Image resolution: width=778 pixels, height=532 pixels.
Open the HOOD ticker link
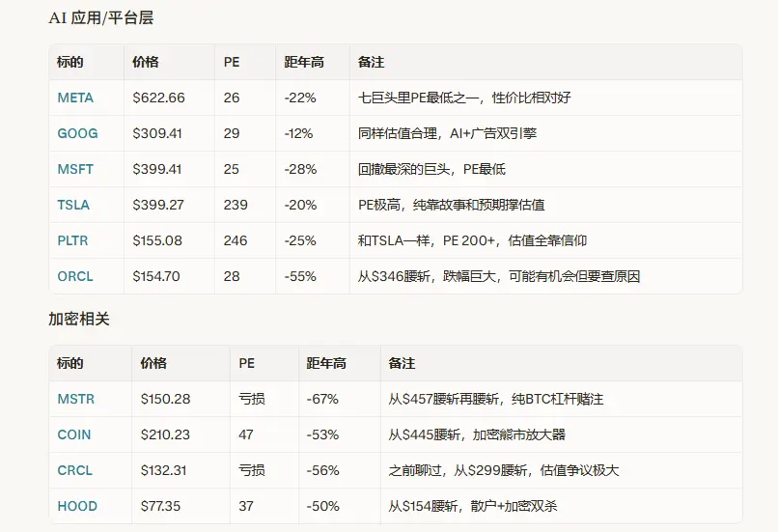tap(77, 506)
